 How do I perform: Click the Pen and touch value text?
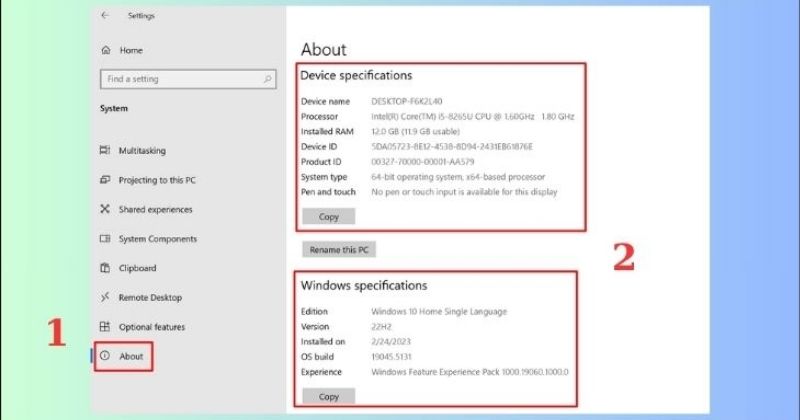coord(464,192)
